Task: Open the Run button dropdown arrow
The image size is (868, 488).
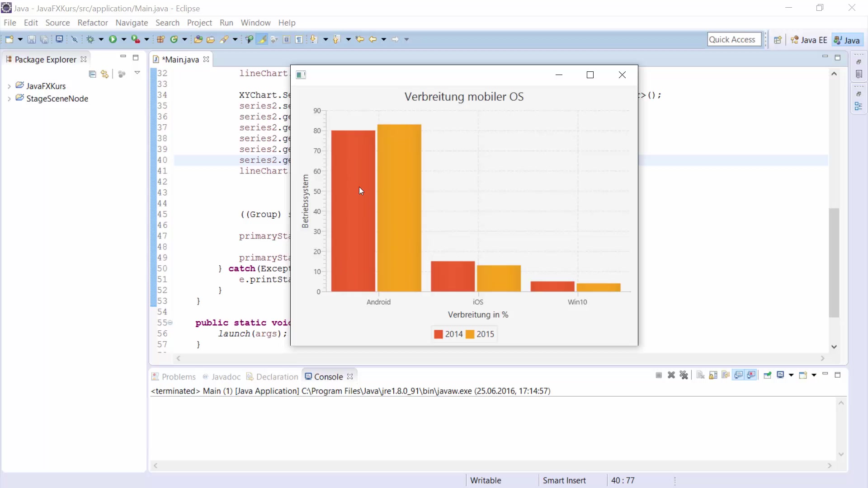Action: coord(123,39)
